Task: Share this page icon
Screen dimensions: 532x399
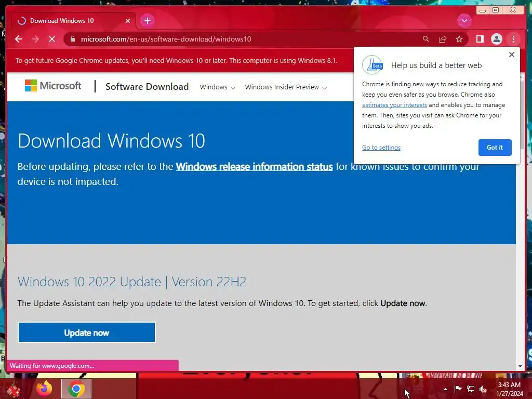Action: [443, 39]
